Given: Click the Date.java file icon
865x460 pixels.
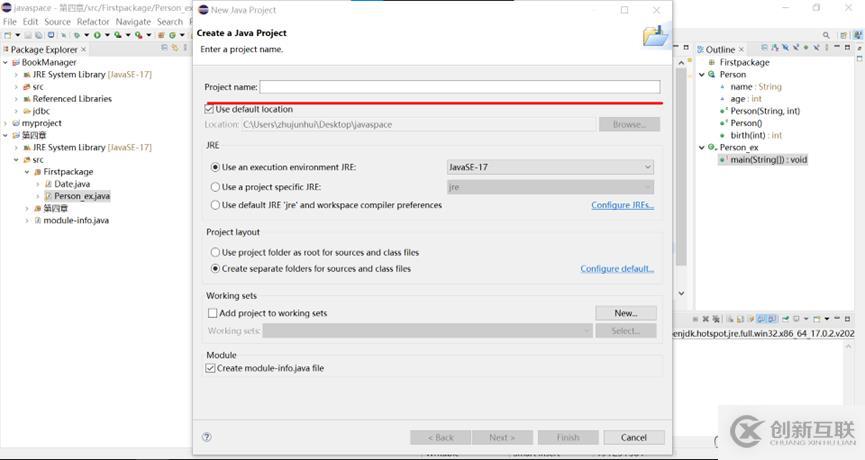Looking at the screenshot, I should pyautogui.click(x=48, y=184).
